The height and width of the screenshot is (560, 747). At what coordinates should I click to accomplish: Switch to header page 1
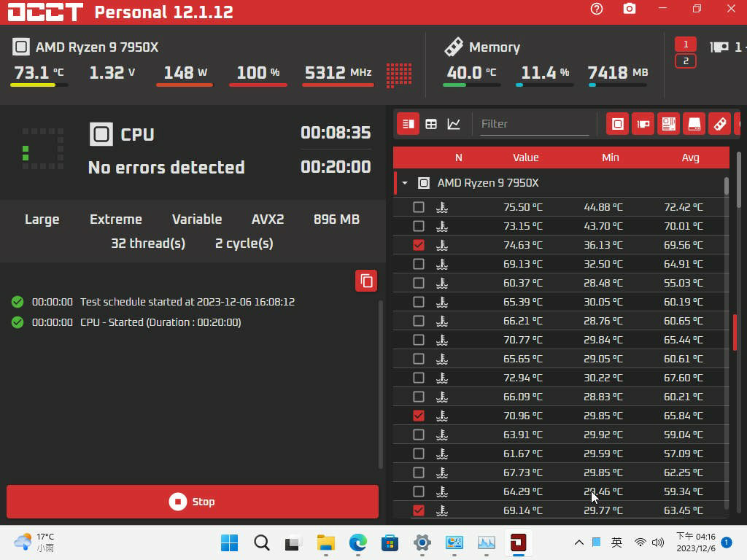686,44
